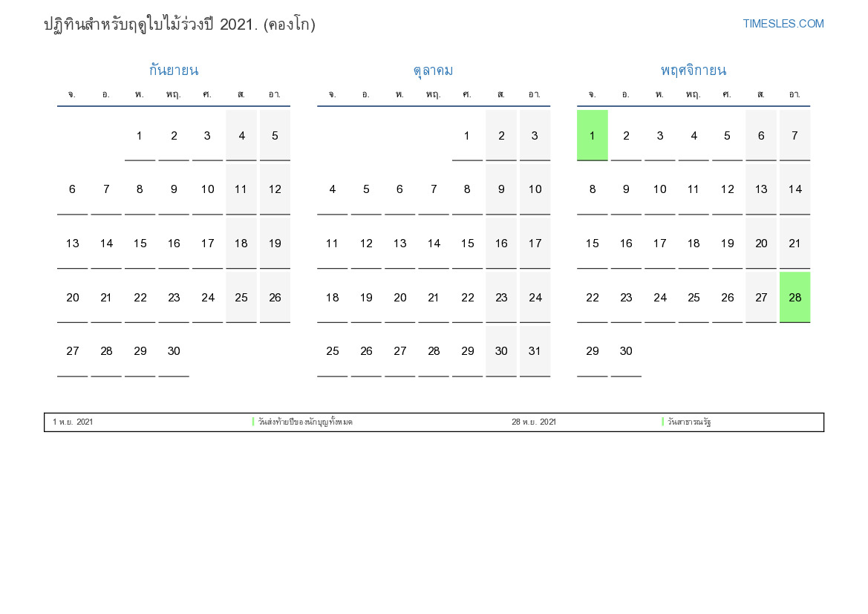Click the 1 พ.ย. 2021 legend date

73,422
